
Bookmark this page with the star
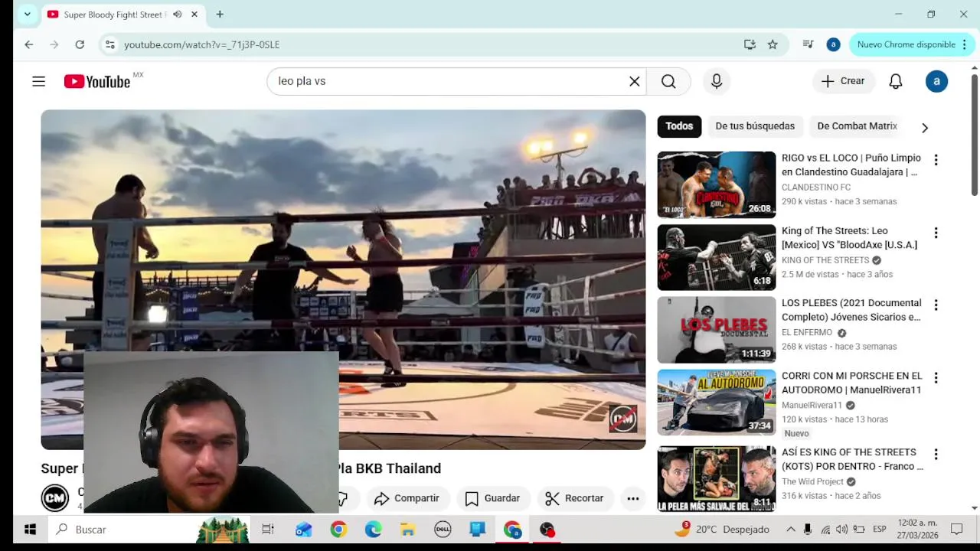pyautogui.click(x=773, y=44)
